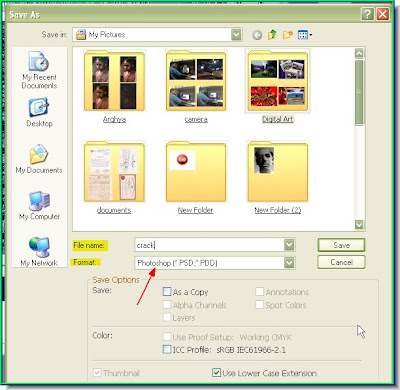Toggle the Spot Colors checkbox
The width and height of the screenshot is (400, 390).
coord(260,305)
